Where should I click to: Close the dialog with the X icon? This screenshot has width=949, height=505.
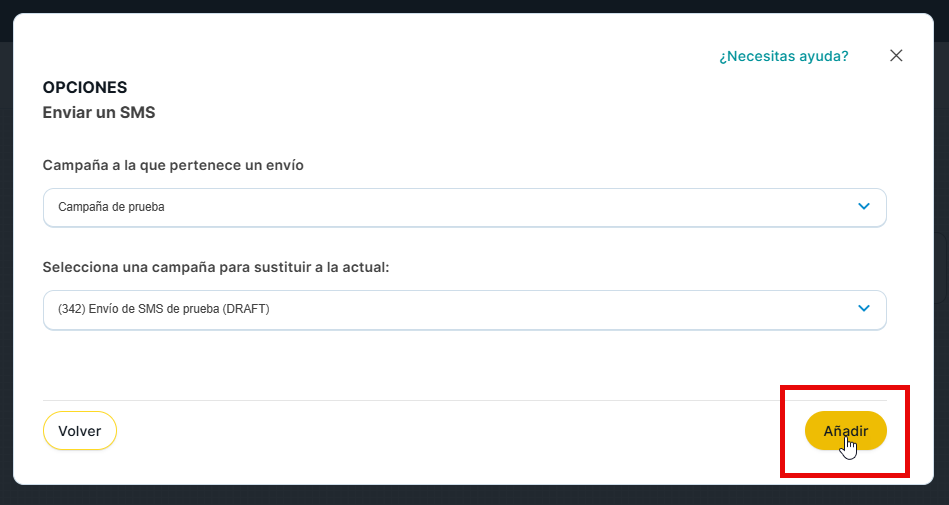896,56
